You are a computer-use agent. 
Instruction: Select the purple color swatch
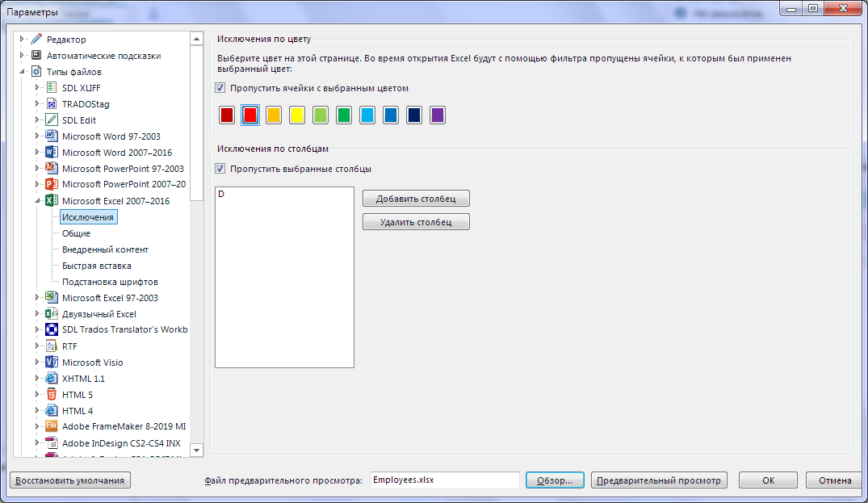(x=438, y=115)
